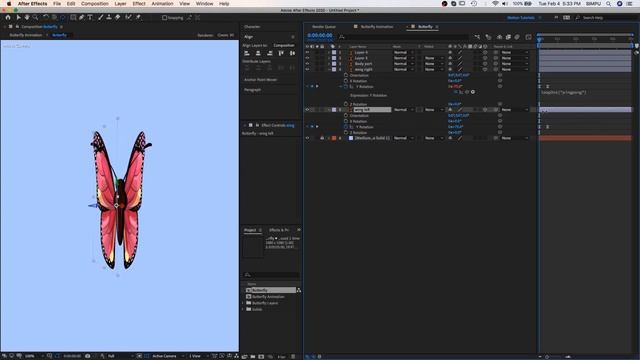The width and height of the screenshot is (640, 360).
Task: Collapse the wing right layer properties
Action: [329, 69]
